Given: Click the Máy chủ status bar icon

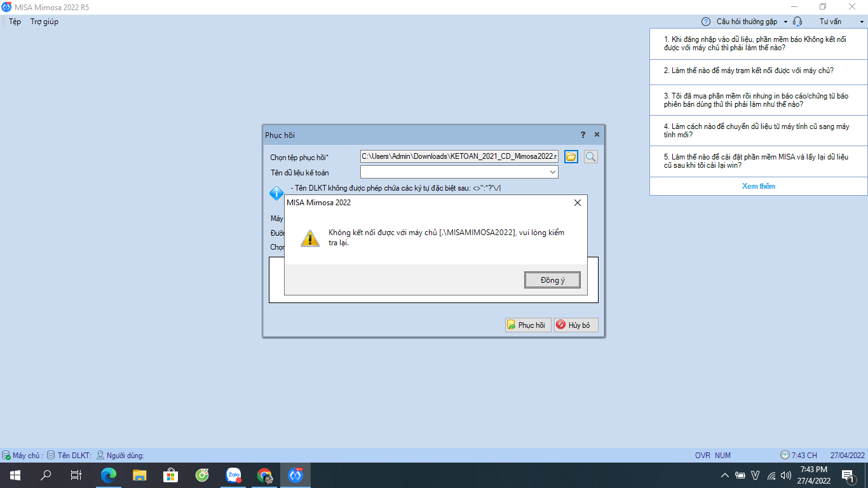Looking at the screenshot, I should 6,456.
